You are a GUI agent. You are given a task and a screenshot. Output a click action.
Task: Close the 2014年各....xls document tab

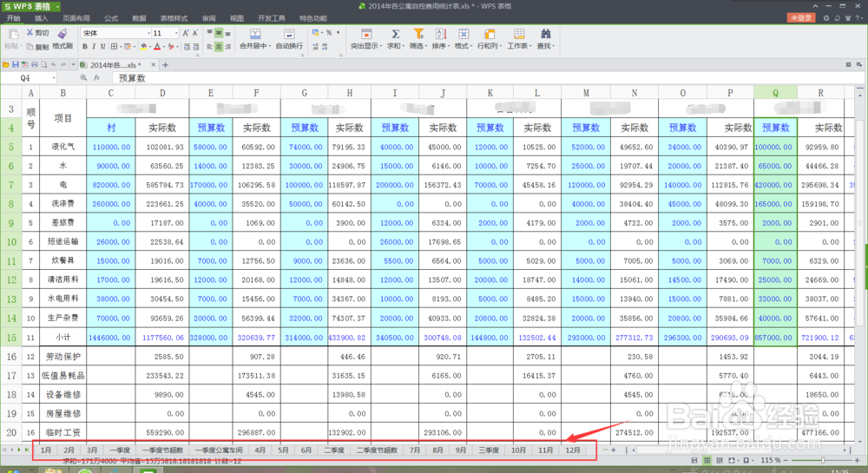click(x=154, y=65)
